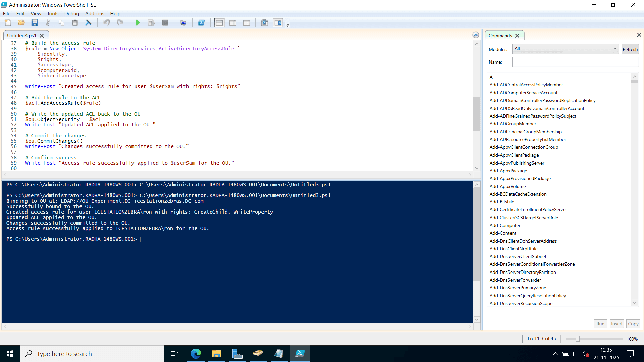Start PowerShell.exe console
The height and width of the screenshot is (362, 644).
[x=202, y=23]
